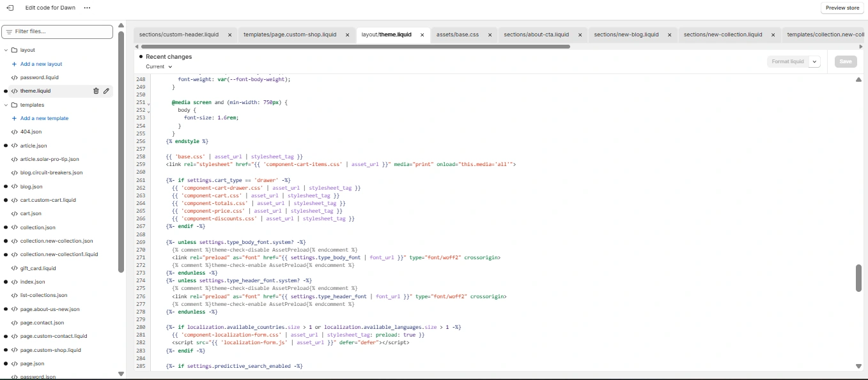
Task: Click the file sidebar vertical scrollbar
Action: (x=121, y=152)
